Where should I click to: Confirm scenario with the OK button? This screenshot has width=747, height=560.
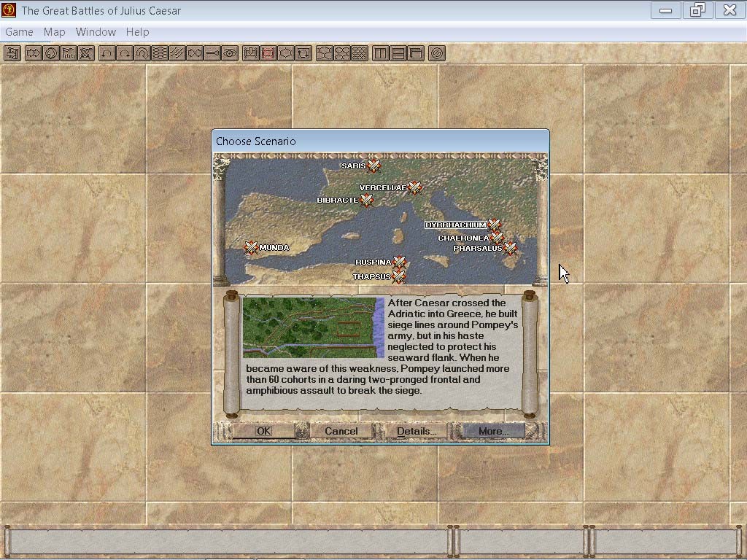pyautogui.click(x=263, y=431)
